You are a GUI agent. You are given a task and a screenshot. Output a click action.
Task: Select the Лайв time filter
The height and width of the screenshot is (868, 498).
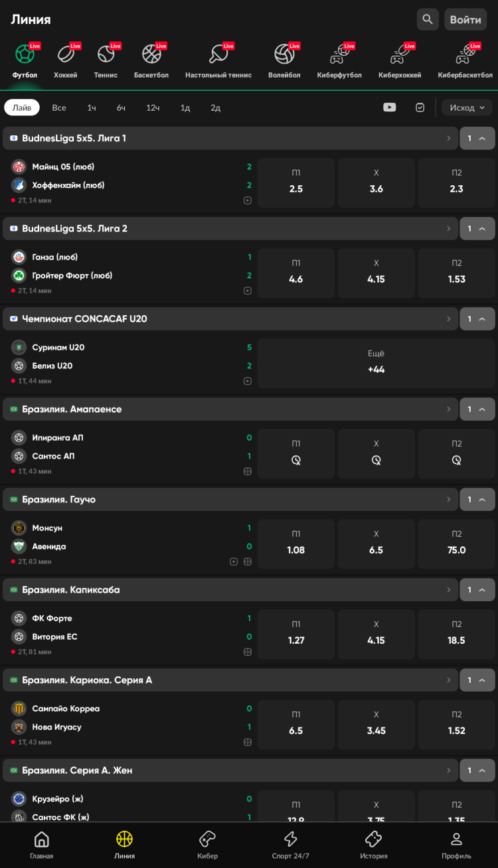pos(22,108)
